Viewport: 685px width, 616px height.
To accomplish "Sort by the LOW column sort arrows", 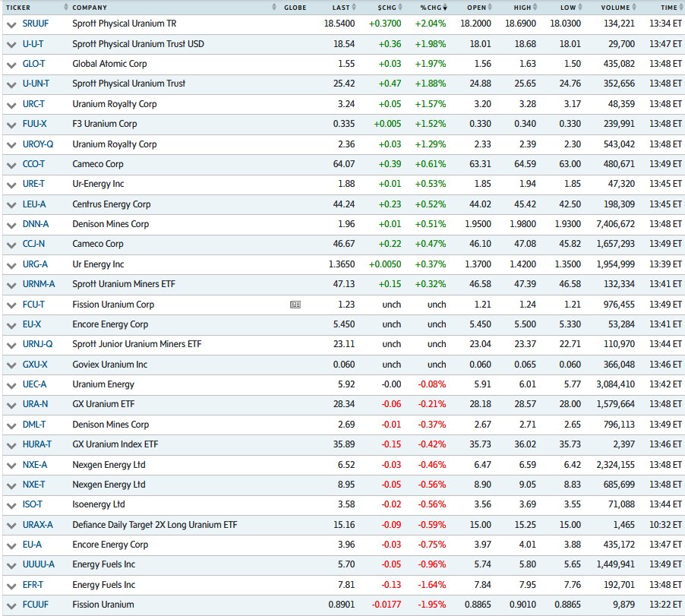I will click(x=580, y=7).
